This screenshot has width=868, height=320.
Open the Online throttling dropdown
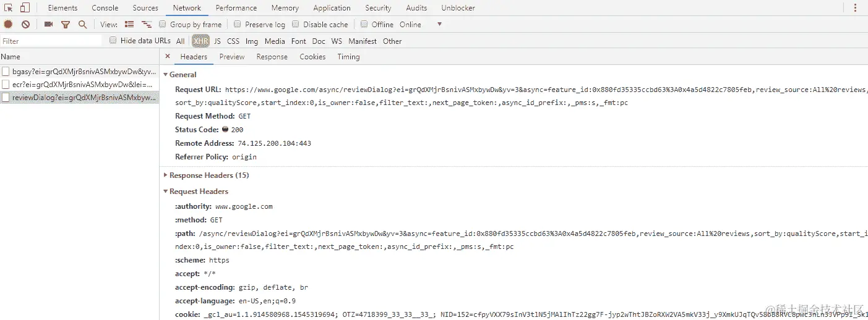point(421,25)
